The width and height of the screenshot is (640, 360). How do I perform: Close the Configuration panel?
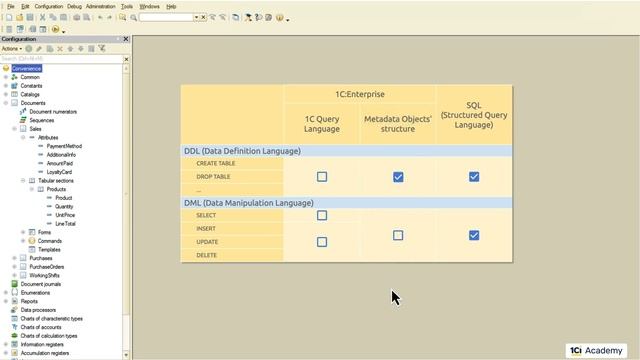tap(126, 39)
